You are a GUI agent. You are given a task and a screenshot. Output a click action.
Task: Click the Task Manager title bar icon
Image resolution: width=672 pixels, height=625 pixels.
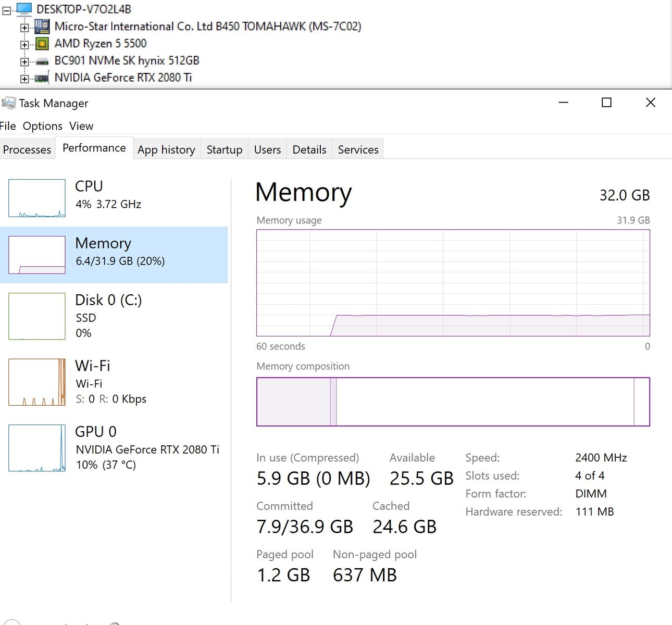coord(8,103)
